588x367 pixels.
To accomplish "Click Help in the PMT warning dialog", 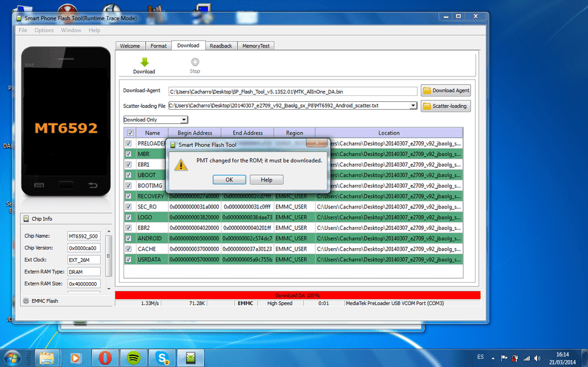I will click(x=267, y=180).
